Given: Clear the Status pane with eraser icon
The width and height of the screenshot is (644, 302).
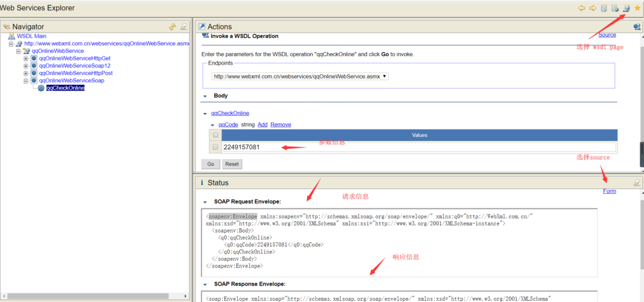Looking at the screenshot, I should (x=637, y=182).
